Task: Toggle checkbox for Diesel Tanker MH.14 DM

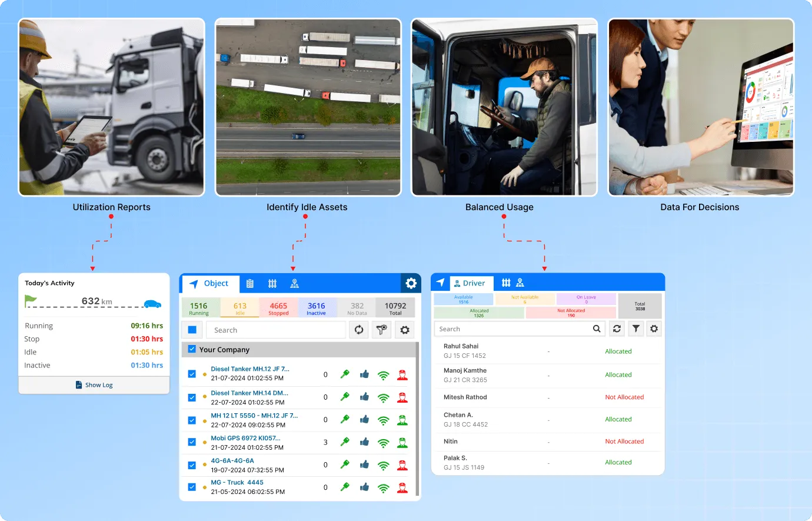Action: coord(192,397)
